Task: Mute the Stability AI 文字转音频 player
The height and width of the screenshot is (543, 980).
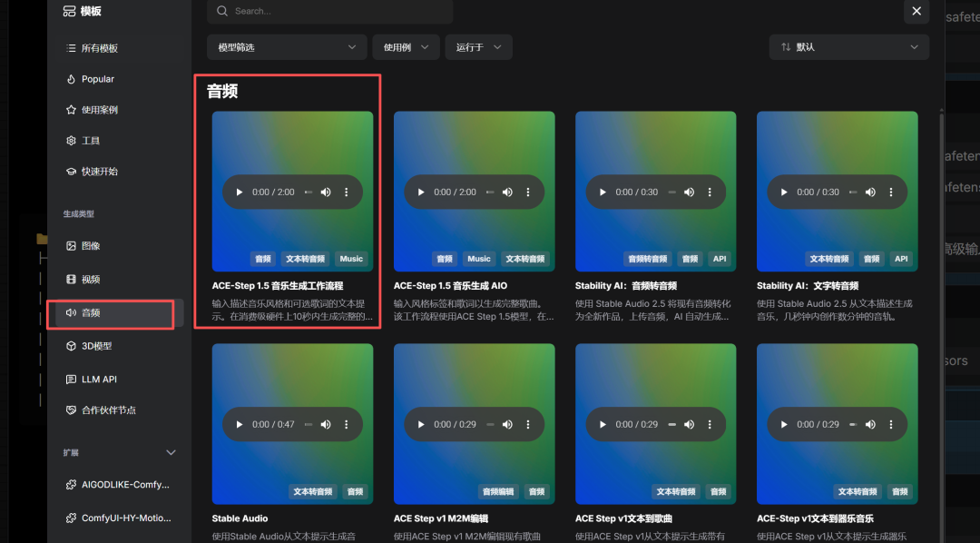Action: tap(870, 193)
